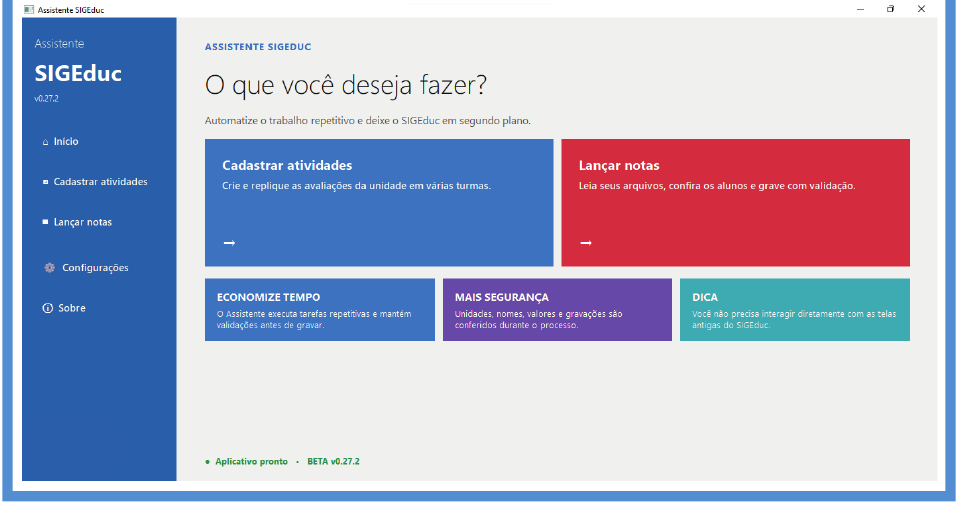
Task: Click the app icon in title bar
Action: point(28,9)
